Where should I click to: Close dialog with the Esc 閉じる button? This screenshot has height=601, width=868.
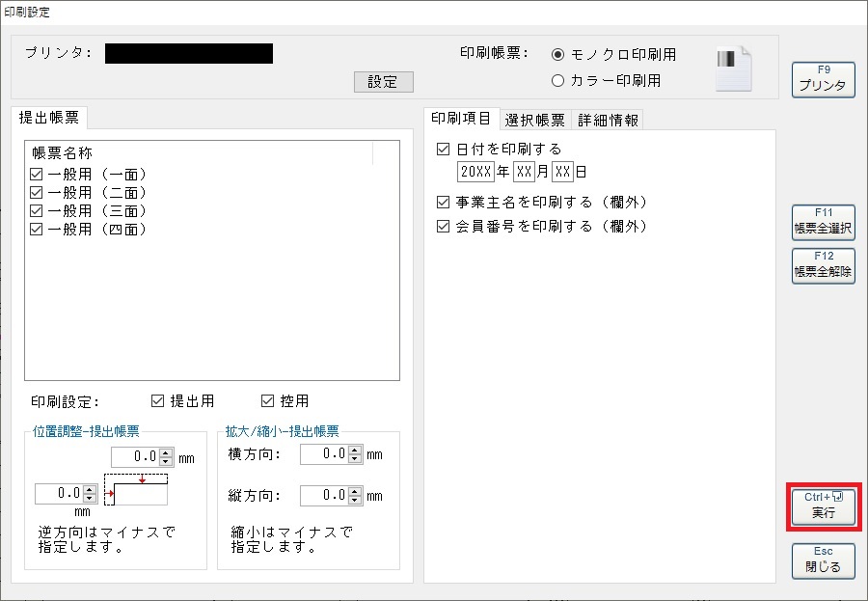823,560
